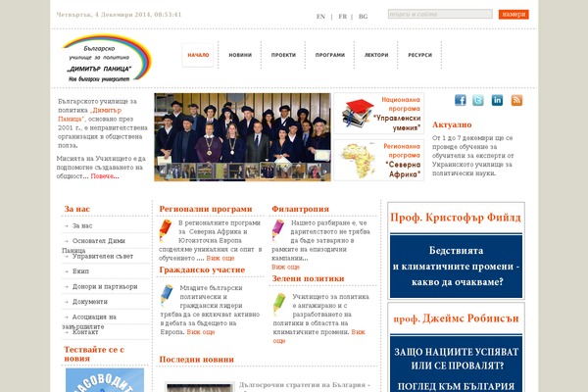Open the Facebook social icon
The width and height of the screenshot is (588, 392).
pyautogui.click(x=461, y=100)
